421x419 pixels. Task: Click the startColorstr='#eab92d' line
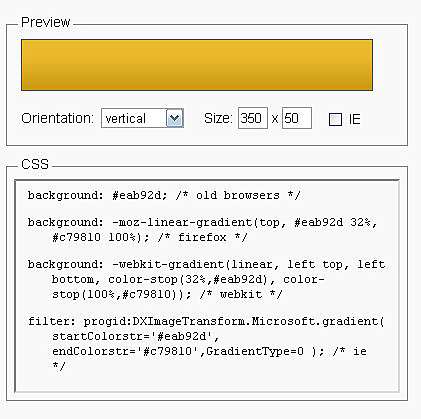pos(135,336)
